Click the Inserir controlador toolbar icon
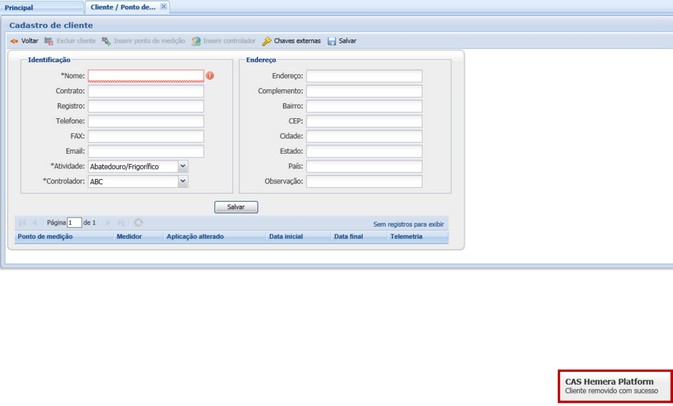The image size is (673, 406). click(196, 42)
